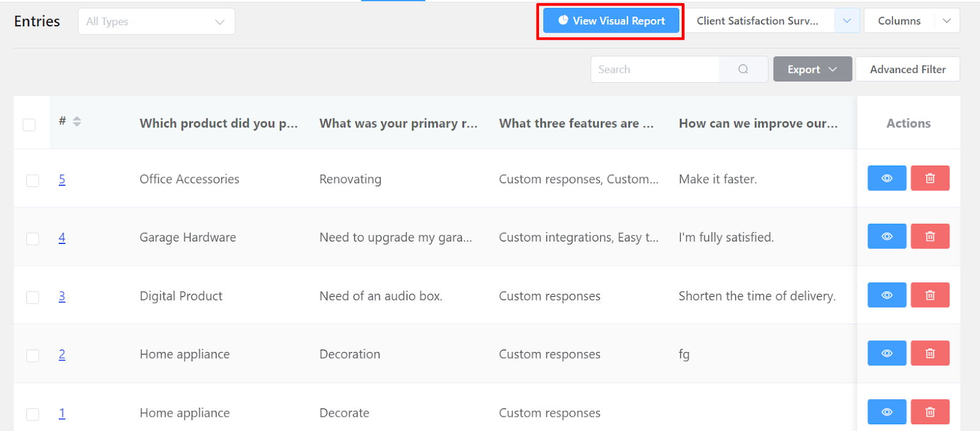The image size is (980, 431).
Task: Toggle the select-all checkbox in header
Action: coord(29,125)
